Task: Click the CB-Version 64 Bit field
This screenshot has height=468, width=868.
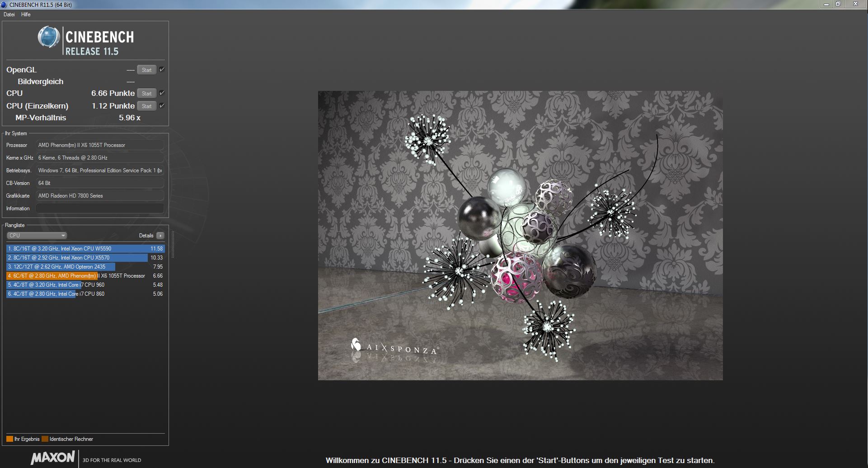Action: point(100,183)
